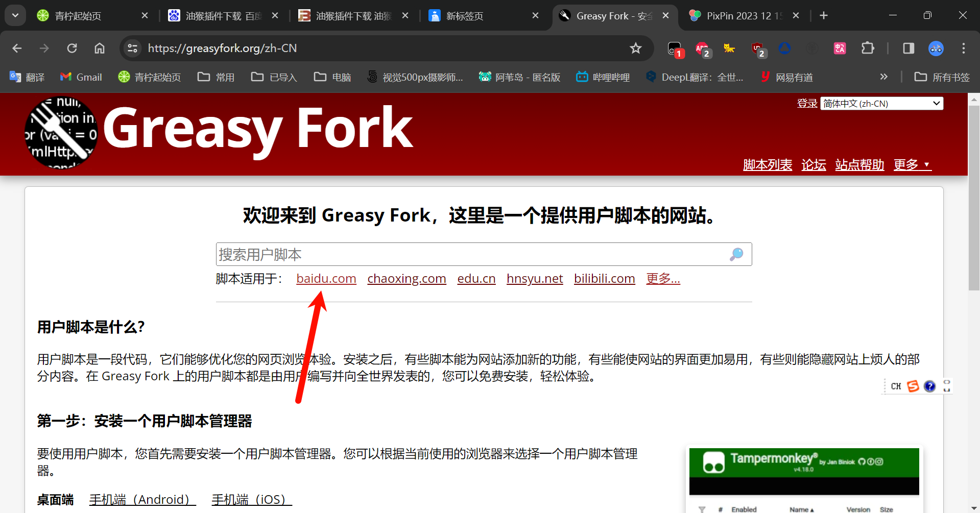The width and height of the screenshot is (980, 513).
Task: Open Chrome's three-dot menu
Action: tap(963, 48)
